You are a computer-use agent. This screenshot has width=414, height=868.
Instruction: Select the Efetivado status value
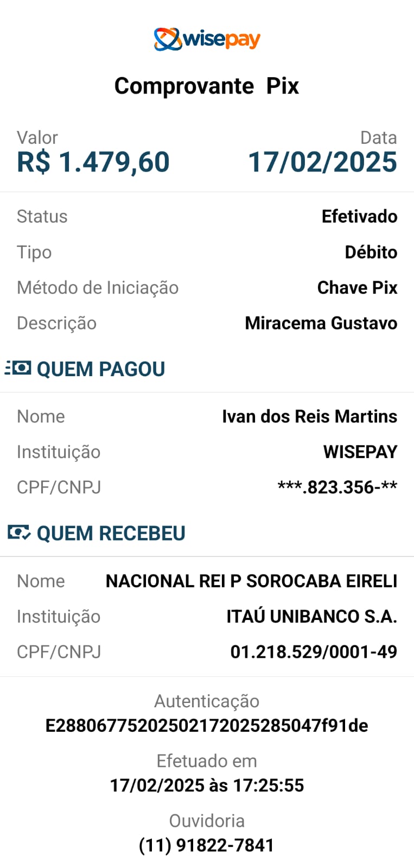point(359,217)
